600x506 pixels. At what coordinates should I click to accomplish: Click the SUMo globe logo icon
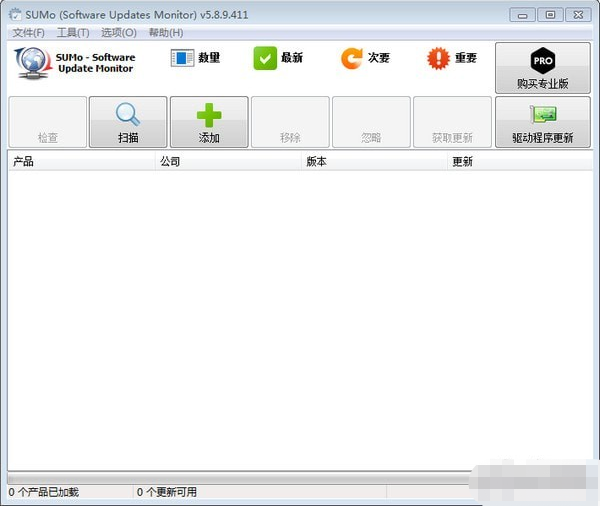[33, 63]
